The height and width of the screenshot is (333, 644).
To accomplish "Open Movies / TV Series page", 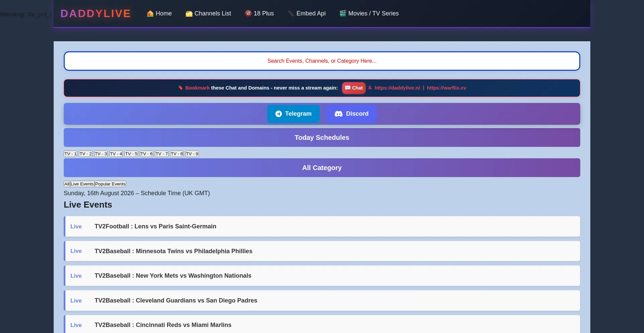I will (x=369, y=13).
